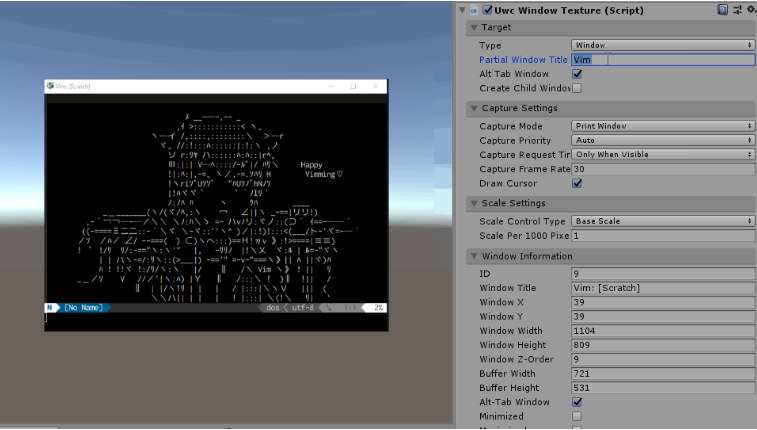The height and width of the screenshot is (430, 757).
Task: Close the captured Vim window
Action: (376, 86)
